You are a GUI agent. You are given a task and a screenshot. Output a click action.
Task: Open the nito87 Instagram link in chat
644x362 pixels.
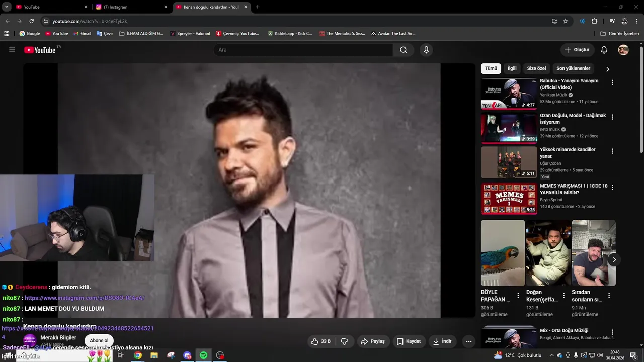pyautogui.click(x=85, y=298)
